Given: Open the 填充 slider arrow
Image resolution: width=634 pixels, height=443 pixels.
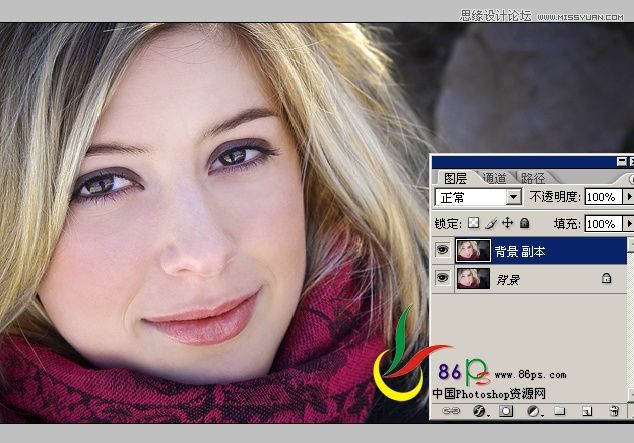Looking at the screenshot, I should click(x=629, y=224).
